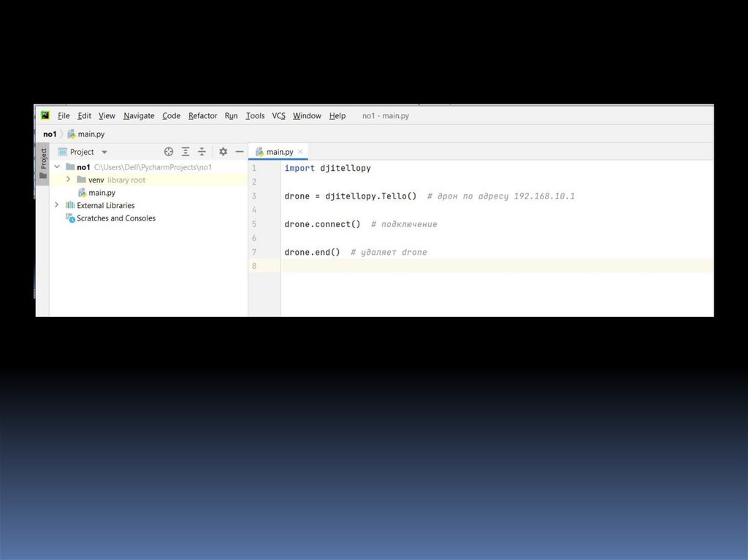Screen dimensions: 748x560
Task: Switch to the main.py editor tab
Action: tap(280, 152)
